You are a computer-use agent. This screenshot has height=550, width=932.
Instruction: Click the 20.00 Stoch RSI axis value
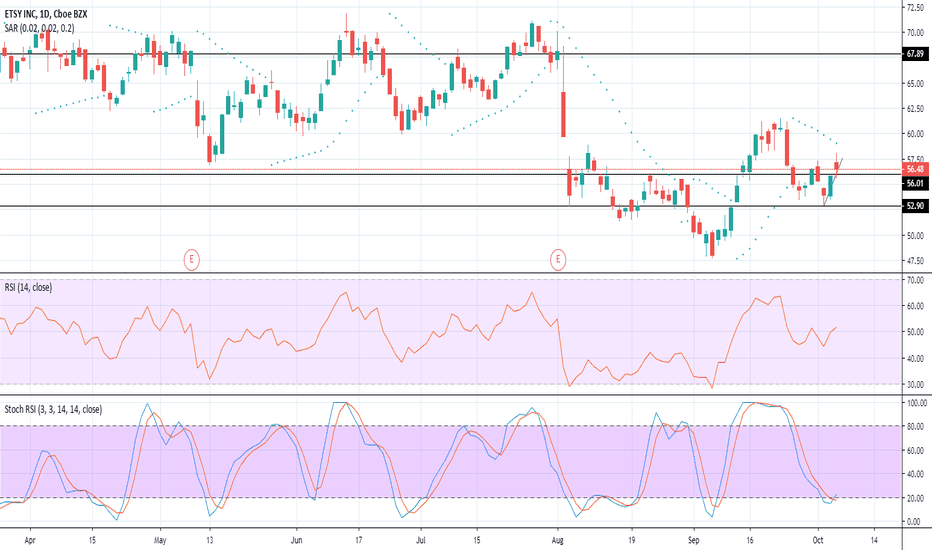(x=915, y=498)
